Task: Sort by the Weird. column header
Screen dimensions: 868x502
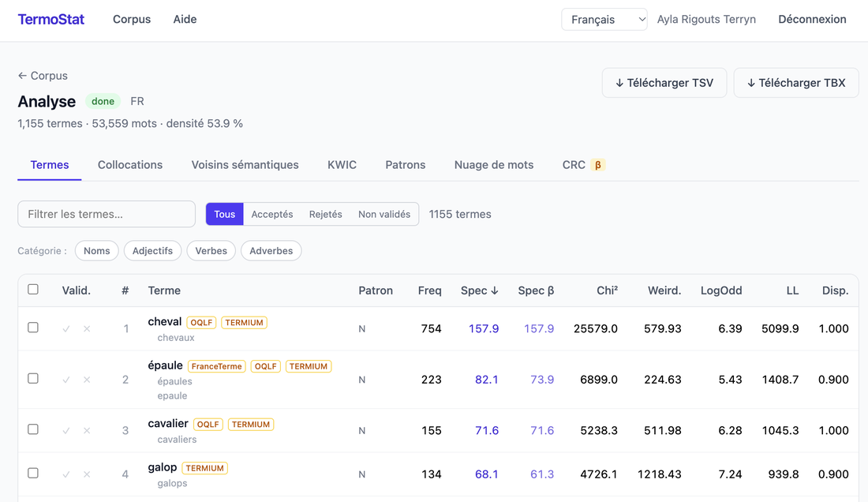Action: coord(664,290)
